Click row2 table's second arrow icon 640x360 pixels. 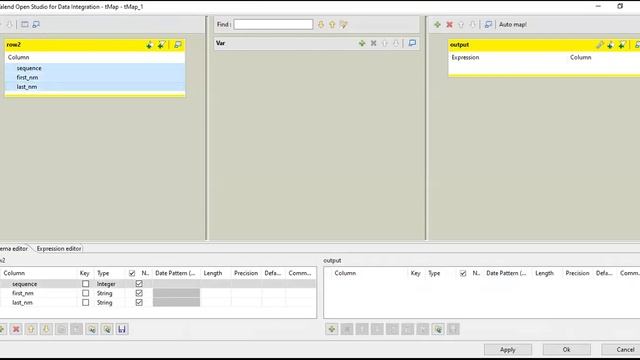click(162, 45)
